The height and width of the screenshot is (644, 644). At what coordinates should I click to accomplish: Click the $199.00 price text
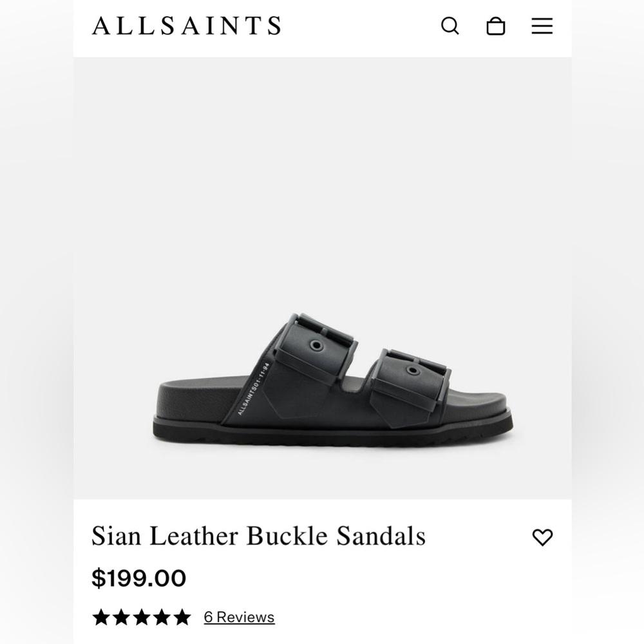pos(140,578)
